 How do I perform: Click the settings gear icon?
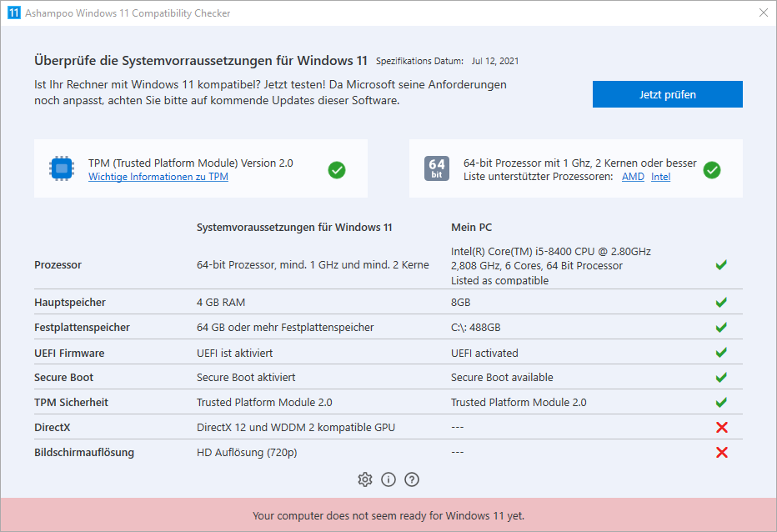[x=364, y=479]
